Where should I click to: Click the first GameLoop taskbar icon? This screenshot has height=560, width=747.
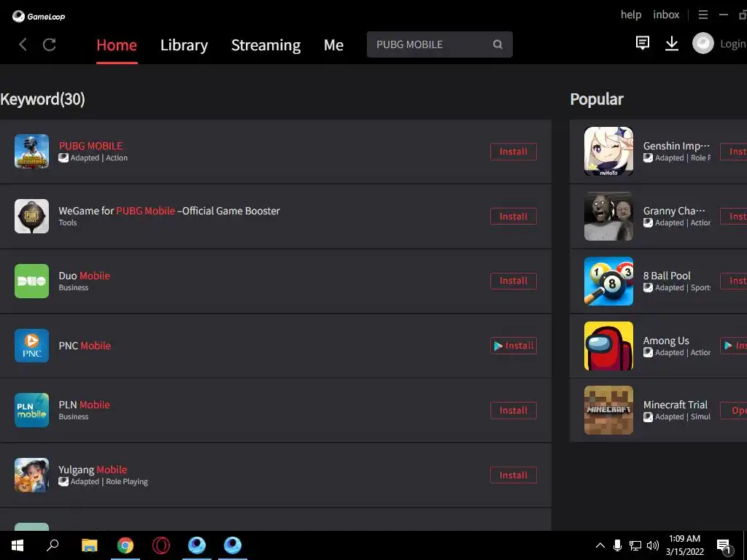click(197, 545)
